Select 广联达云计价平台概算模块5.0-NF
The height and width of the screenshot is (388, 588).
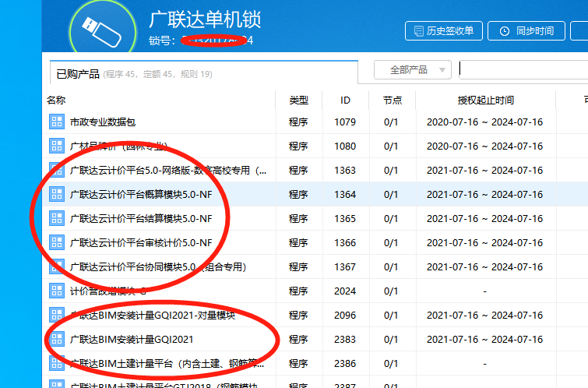coord(141,194)
